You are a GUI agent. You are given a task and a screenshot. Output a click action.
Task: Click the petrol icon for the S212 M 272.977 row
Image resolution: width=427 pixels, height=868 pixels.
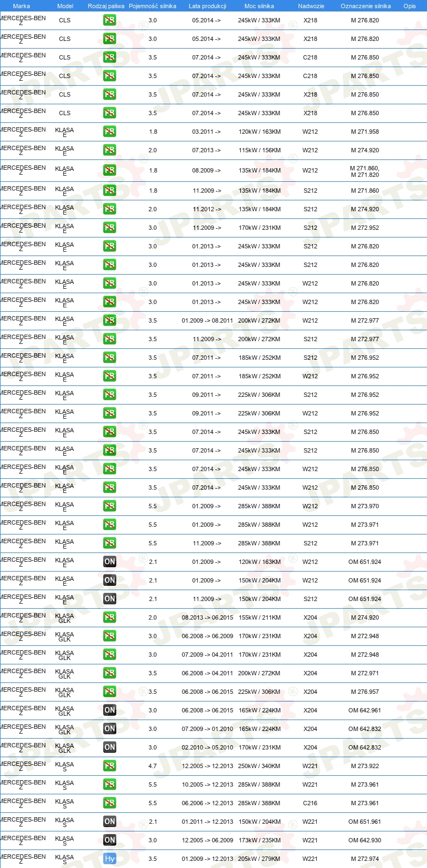click(110, 339)
